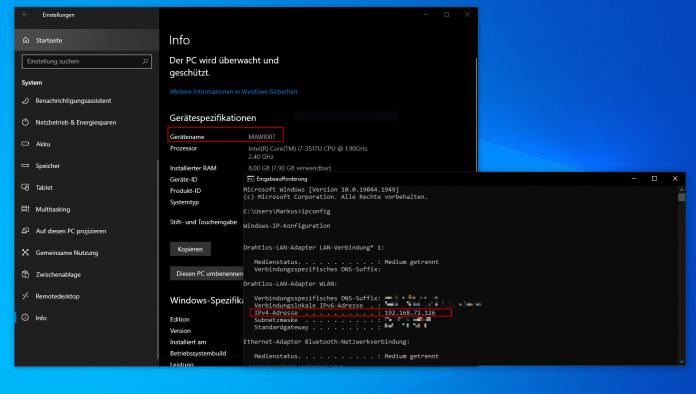The height and width of the screenshot is (394, 696).
Task: Click the ipconfig command line text
Action: click(x=287, y=211)
